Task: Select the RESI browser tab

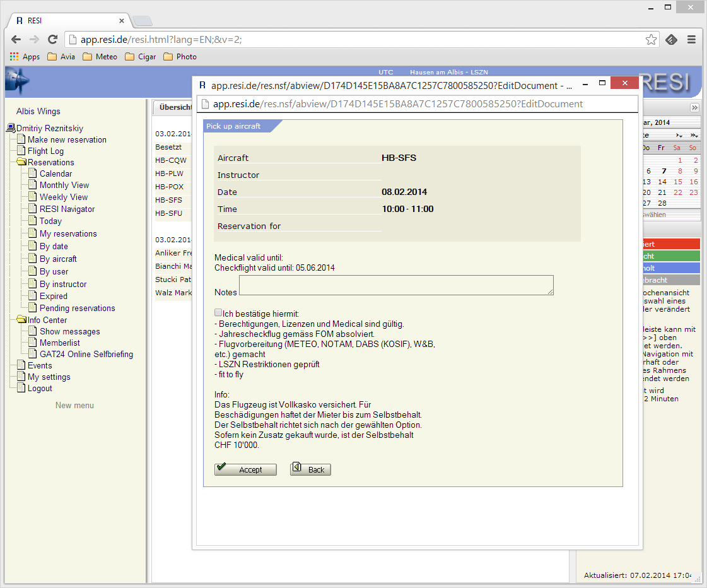Action: 69,20
